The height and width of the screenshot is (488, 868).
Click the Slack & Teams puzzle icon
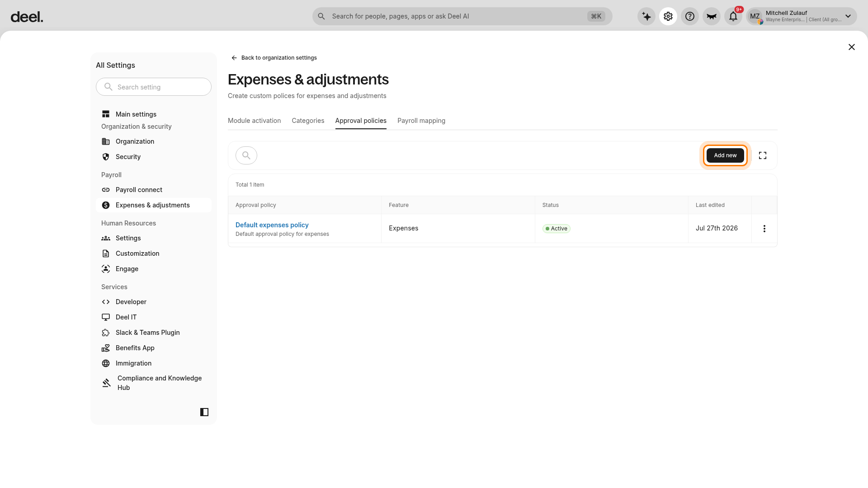[106, 333]
